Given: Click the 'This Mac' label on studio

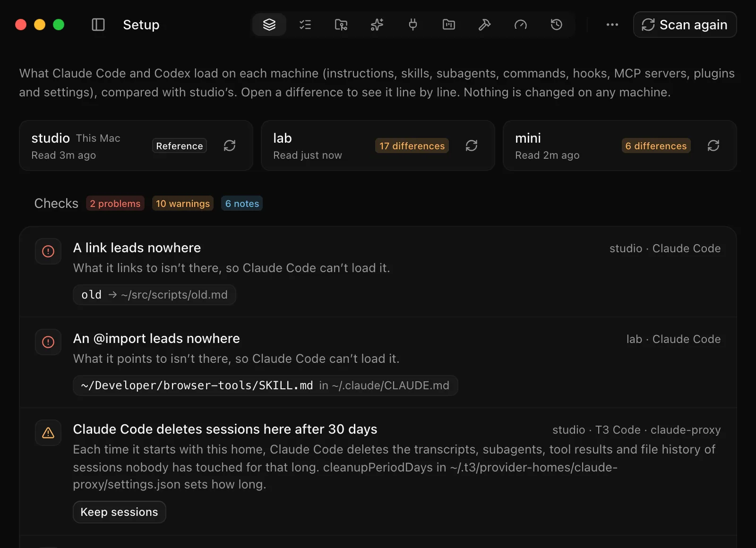Looking at the screenshot, I should pos(98,138).
